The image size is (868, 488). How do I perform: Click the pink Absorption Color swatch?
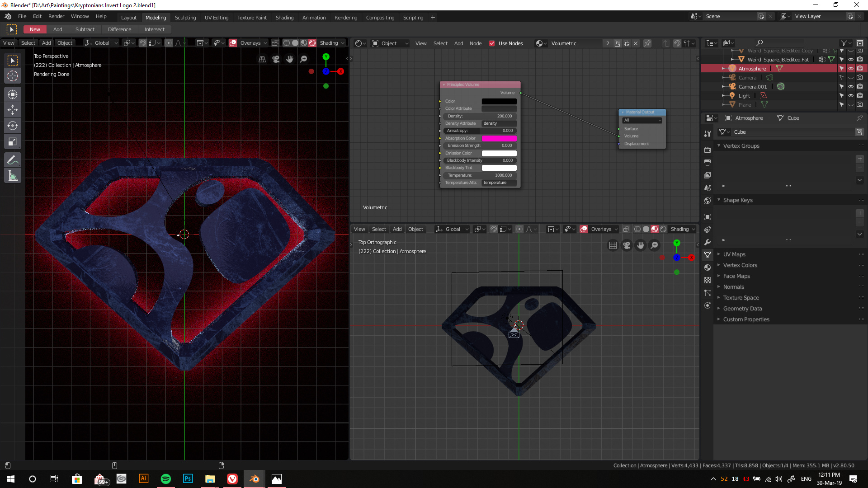click(x=499, y=138)
